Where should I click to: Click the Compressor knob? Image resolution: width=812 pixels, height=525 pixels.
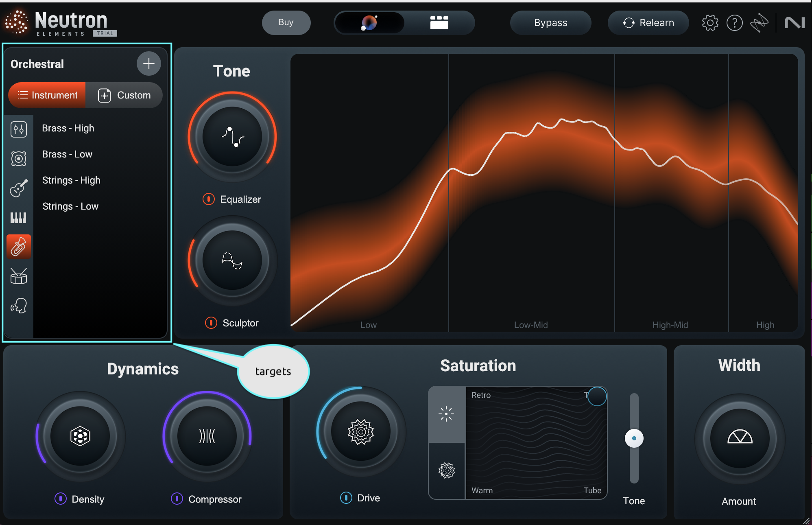[207, 436]
